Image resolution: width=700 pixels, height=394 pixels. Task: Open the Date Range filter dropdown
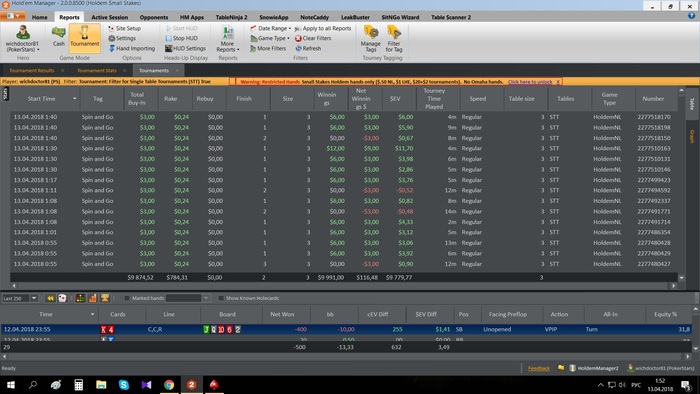270,28
